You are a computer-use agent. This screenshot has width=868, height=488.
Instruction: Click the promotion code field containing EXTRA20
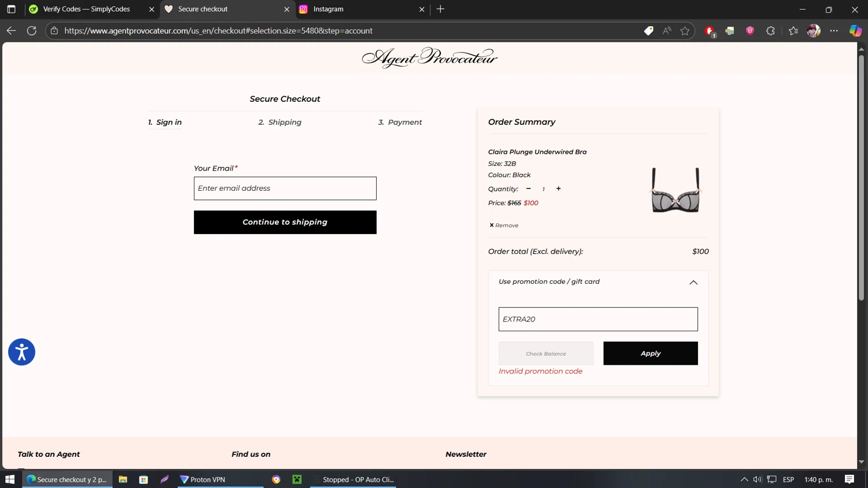click(x=598, y=319)
